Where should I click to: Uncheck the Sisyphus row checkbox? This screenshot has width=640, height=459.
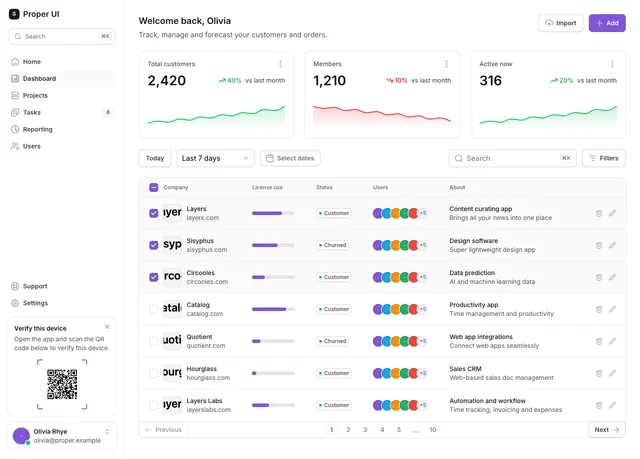(153, 245)
